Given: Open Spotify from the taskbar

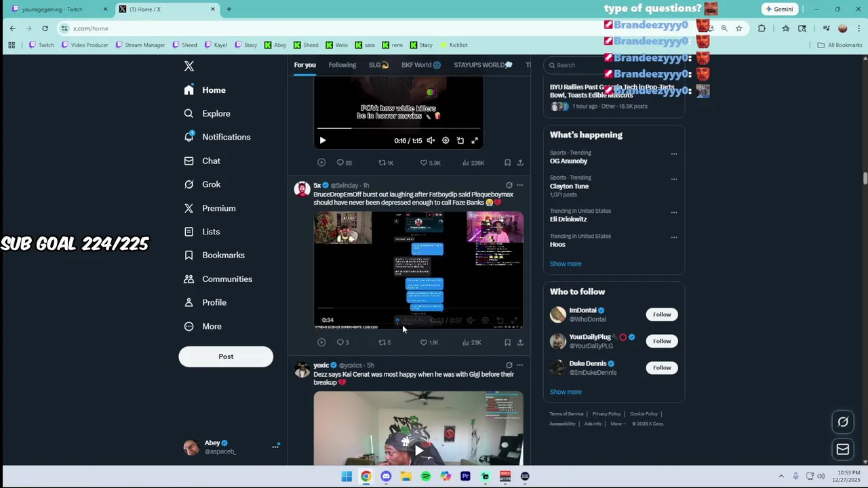Looking at the screenshot, I should pos(426,476).
